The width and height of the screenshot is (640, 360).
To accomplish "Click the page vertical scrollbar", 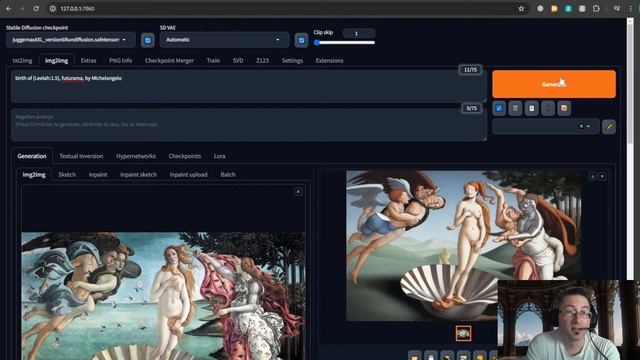I will [x=631, y=82].
